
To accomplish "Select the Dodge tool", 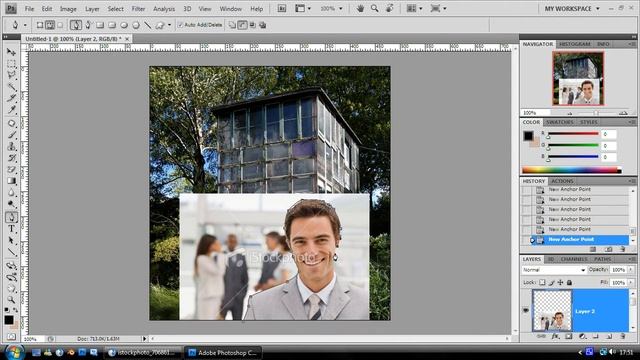I will click(11, 203).
